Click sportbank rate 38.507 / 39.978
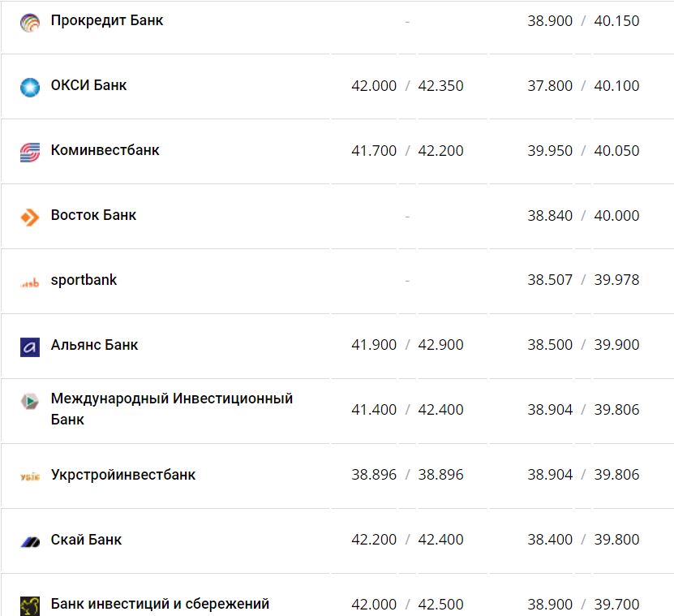The width and height of the screenshot is (674, 616). point(583,280)
